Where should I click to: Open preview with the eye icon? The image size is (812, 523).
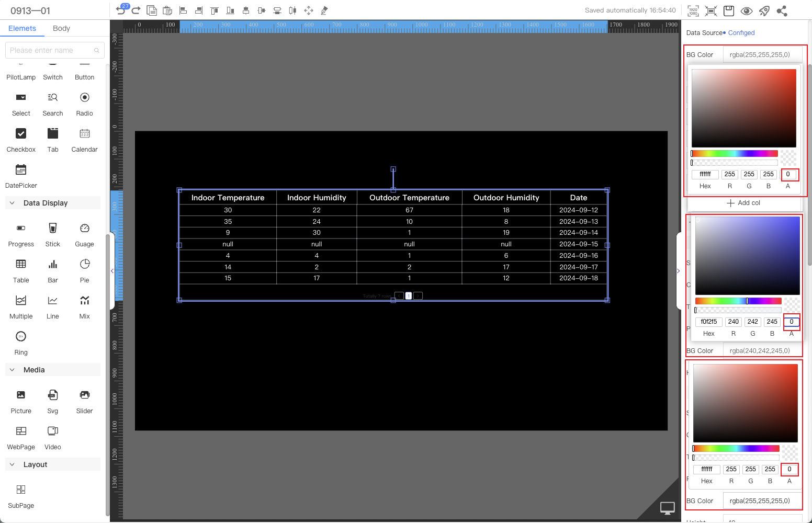[747, 10]
